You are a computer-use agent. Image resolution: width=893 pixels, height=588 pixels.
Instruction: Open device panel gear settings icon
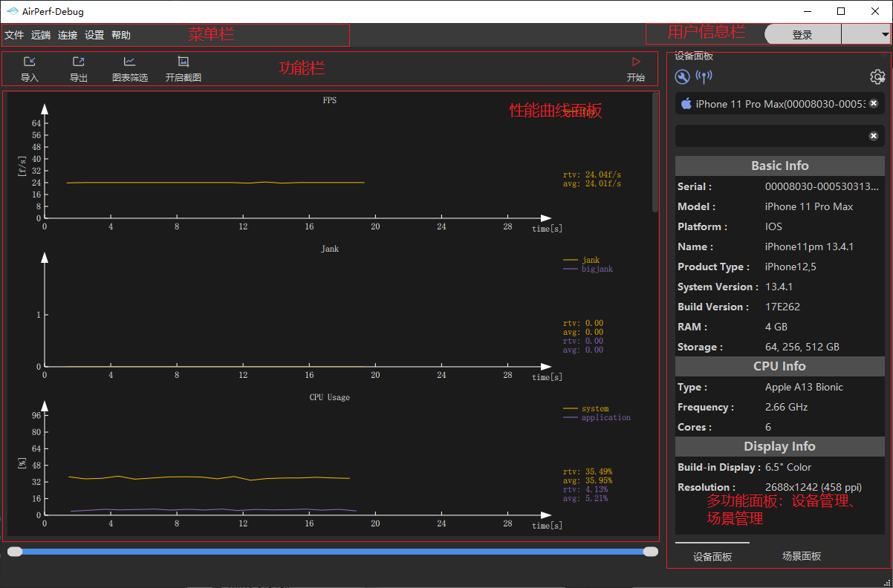(x=877, y=76)
